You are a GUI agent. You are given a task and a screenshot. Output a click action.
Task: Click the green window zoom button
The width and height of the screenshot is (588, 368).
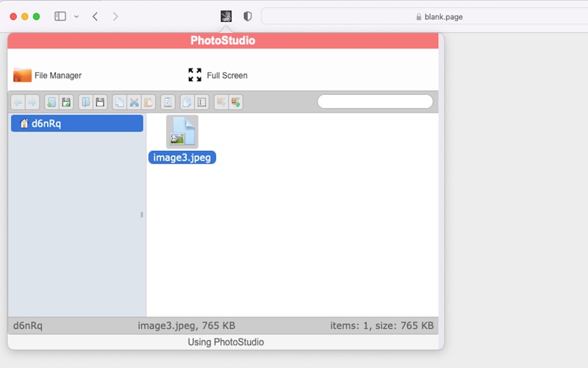36,16
